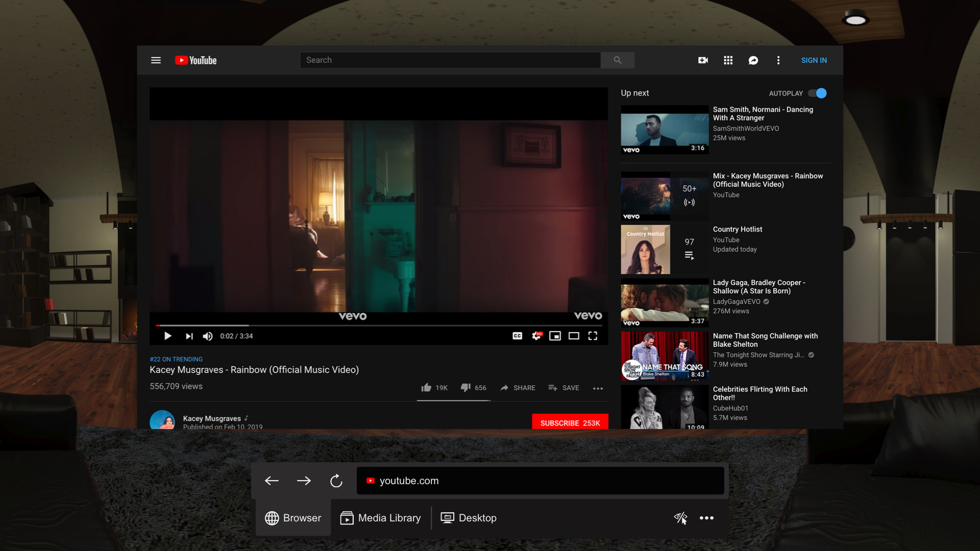
Task: Open Mix - Kacey Musgraves Rainbow playlist thumbnail
Action: [x=665, y=196]
